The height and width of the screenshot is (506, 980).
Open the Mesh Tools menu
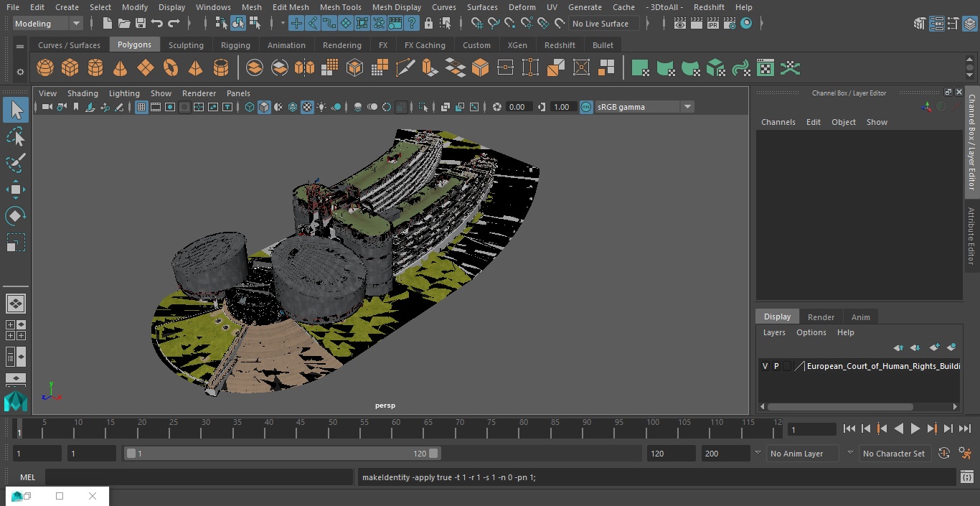340,7
